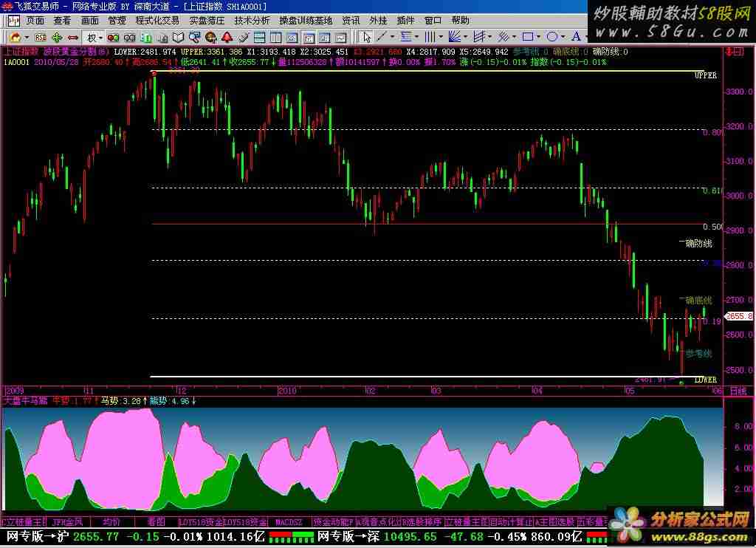Click the red-green glasses icon
The height and width of the screenshot is (548, 756).
tap(113, 37)
